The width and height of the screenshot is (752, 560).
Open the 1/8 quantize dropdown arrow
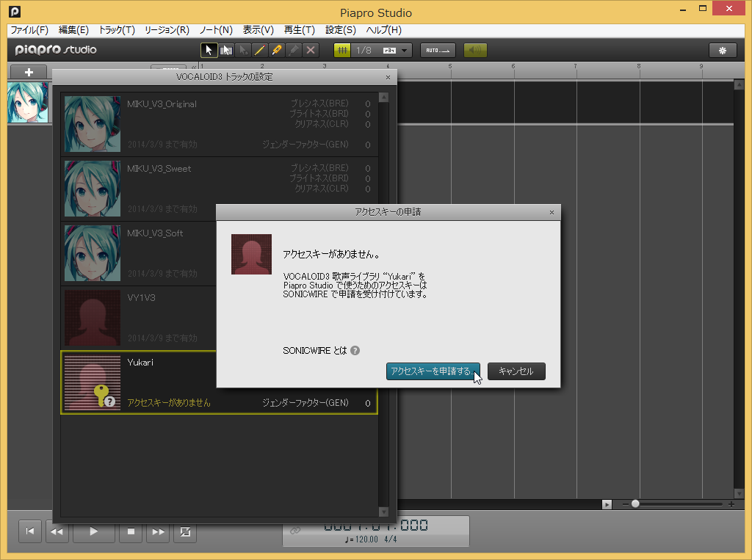[x=405, y=51]
